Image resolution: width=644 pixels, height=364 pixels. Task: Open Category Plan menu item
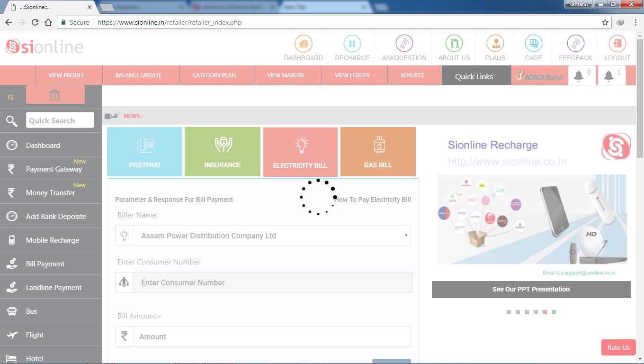point(214,75)
